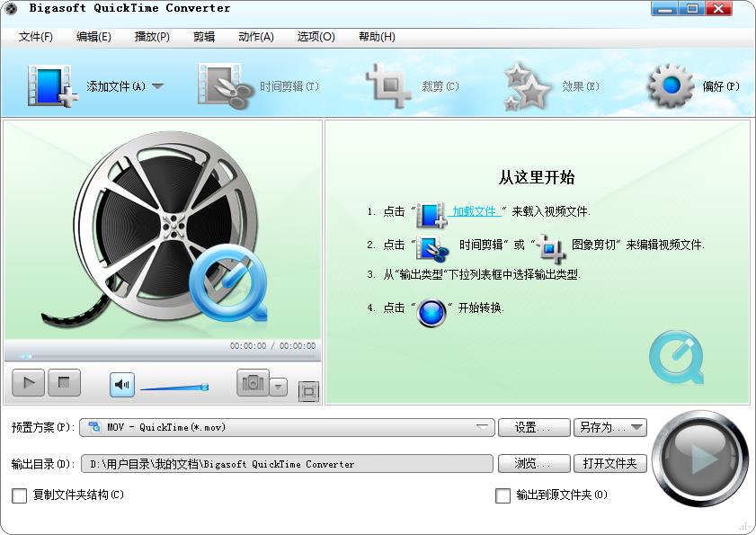Mute the preview audio with speaker button
756x535 pixels.
(121, 383)
